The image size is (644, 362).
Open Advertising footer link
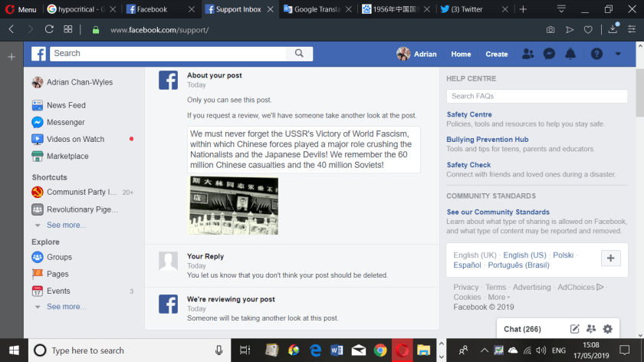[531, 287]
